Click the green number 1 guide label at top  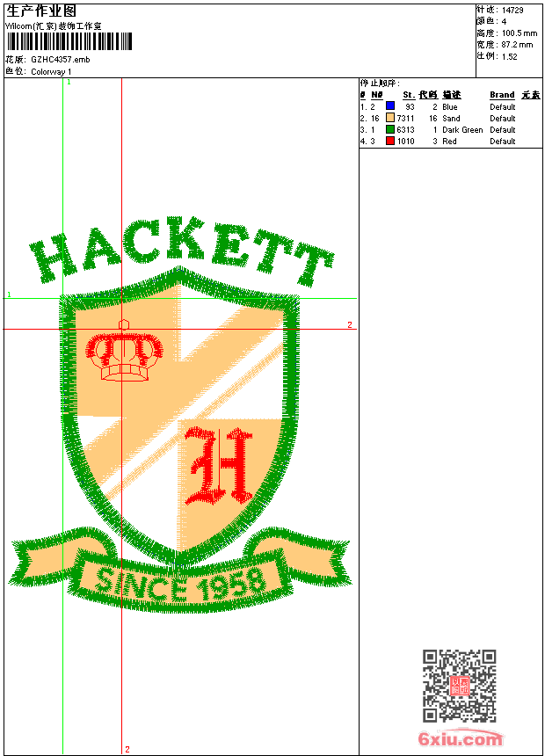pos(69,83)
